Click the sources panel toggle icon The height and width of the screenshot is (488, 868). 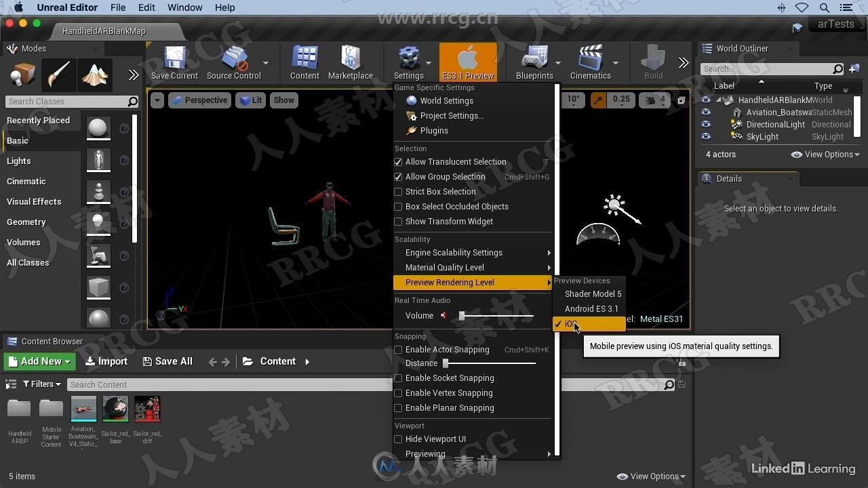[x=10, y=384]
